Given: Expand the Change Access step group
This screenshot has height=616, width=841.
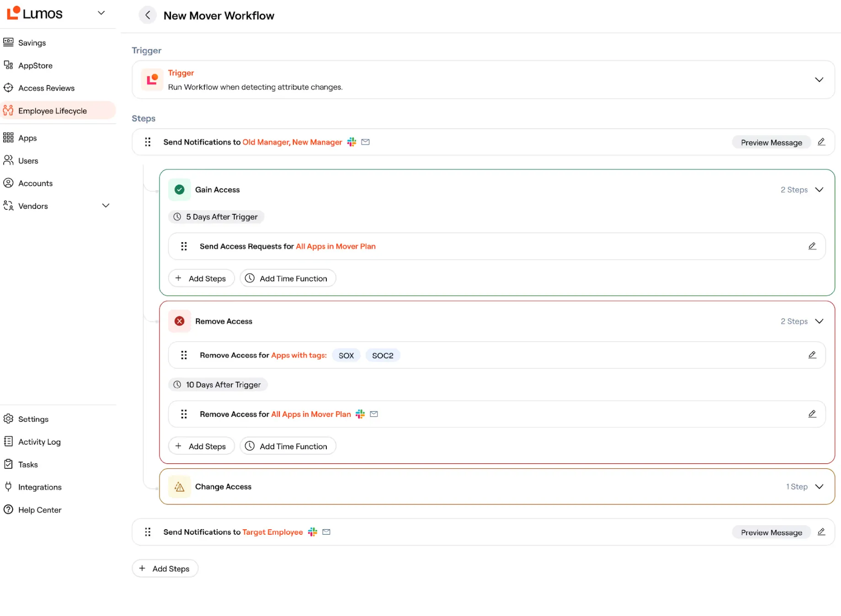Looking at the screenshot, I should coord(819,487).
